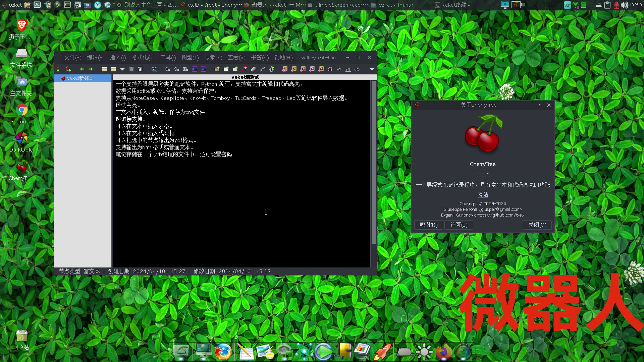
Task: Insert a codebox into the document
Action: point(235,69)
